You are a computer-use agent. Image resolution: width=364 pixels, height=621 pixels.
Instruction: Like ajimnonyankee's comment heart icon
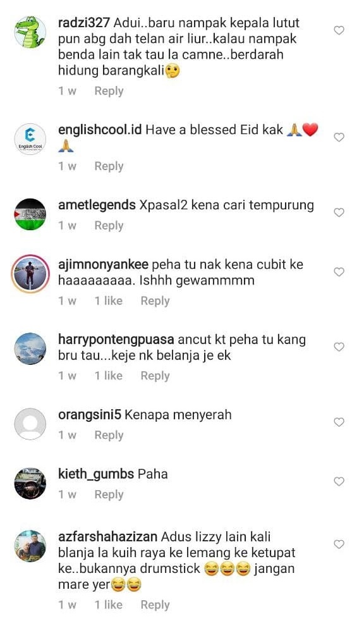339,272
